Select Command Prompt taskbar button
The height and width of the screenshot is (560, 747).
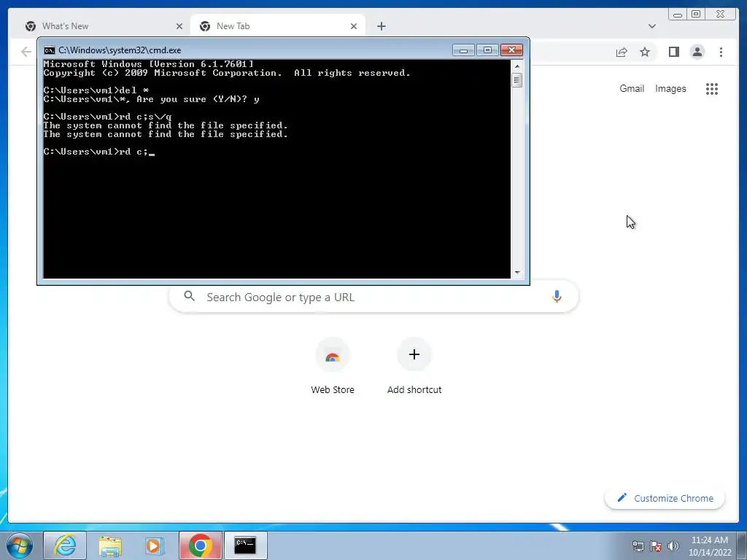coord(245,545)
